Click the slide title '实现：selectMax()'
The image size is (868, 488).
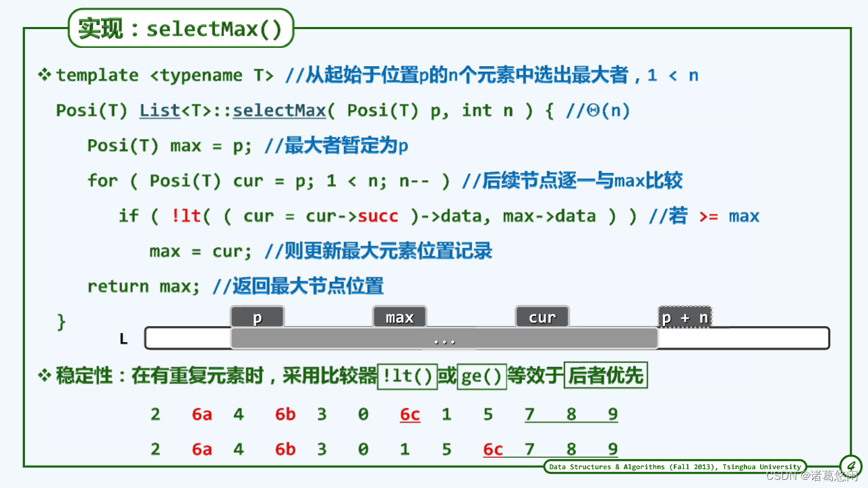tap(181, 29)
